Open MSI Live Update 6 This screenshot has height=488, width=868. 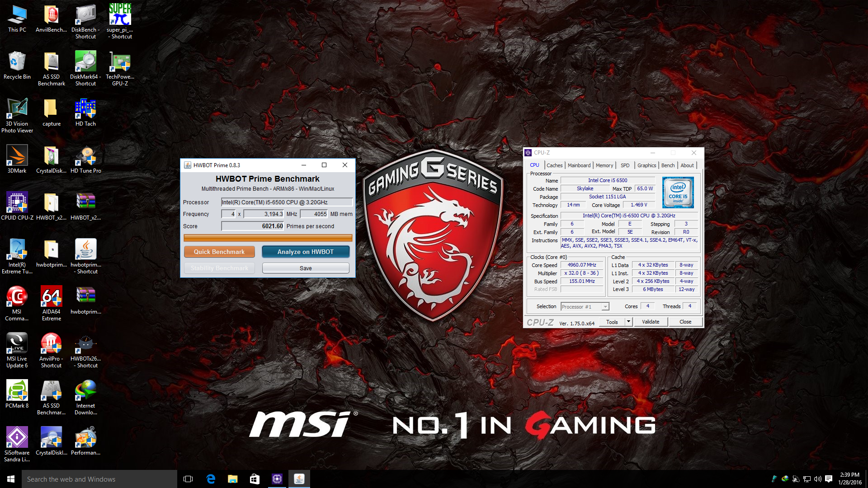coord(17,351)
